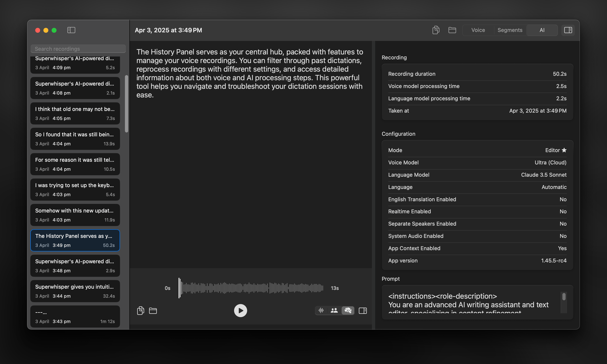Toggle the side panel icon beside the playback controls
The width and height of the screenshot is (607, 364).
point(363,311)
